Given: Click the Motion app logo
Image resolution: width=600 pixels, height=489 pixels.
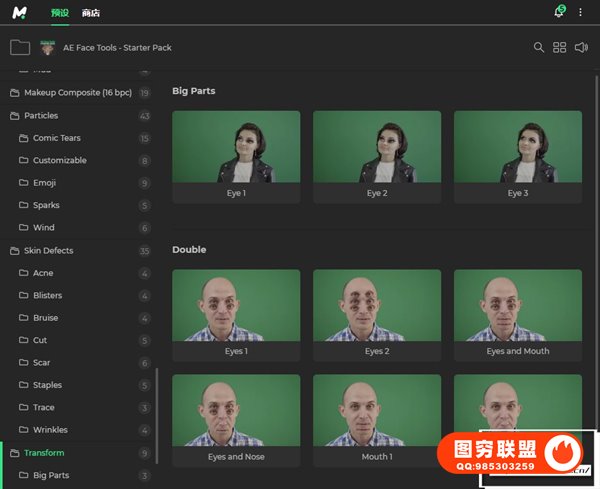Looking at the screenshot, I should [x=20, y=12].
